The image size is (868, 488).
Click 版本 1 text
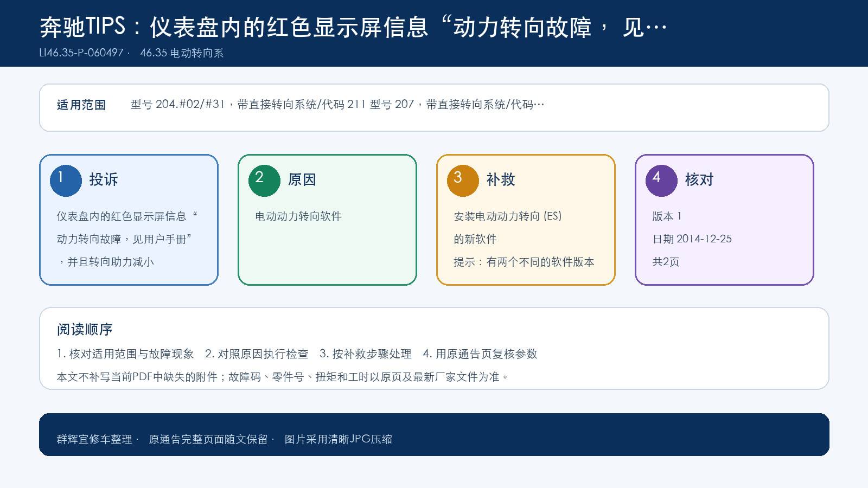pos(667,216)
